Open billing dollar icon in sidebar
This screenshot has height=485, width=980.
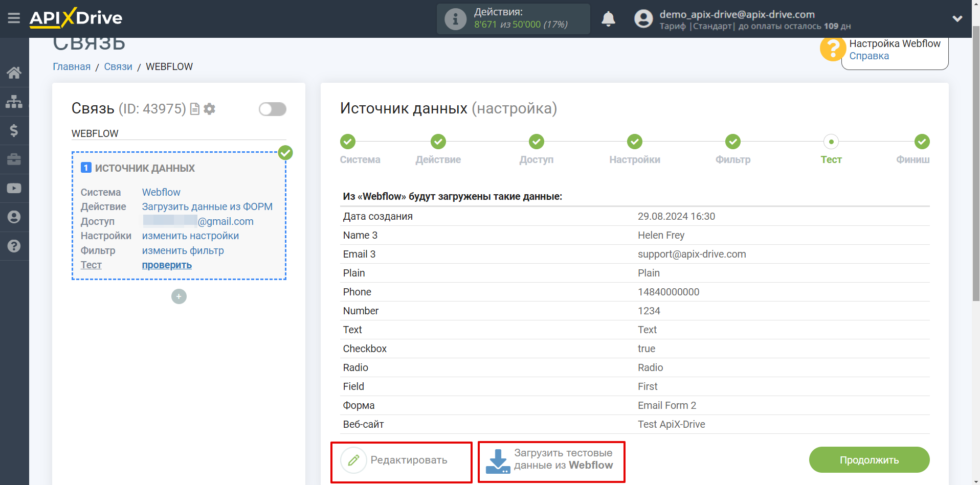pyautogui.click(x=14, y=130)
